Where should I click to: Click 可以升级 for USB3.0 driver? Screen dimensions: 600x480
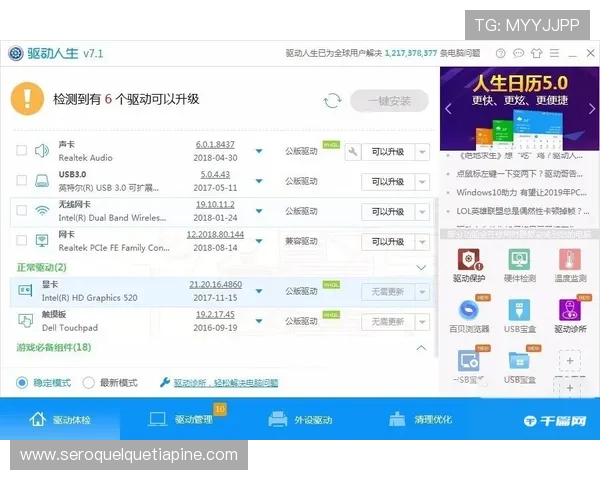[388, 182]
